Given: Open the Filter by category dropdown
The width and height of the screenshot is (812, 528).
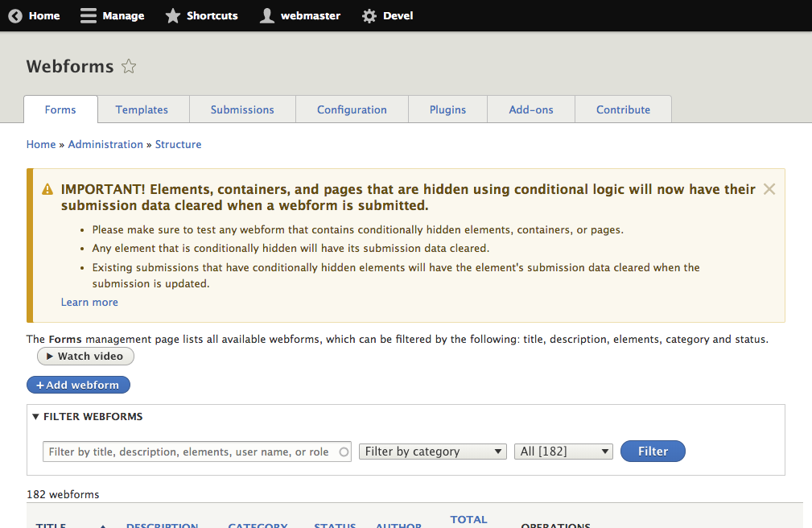Looking at the screenshot, I should pos(432,451).
